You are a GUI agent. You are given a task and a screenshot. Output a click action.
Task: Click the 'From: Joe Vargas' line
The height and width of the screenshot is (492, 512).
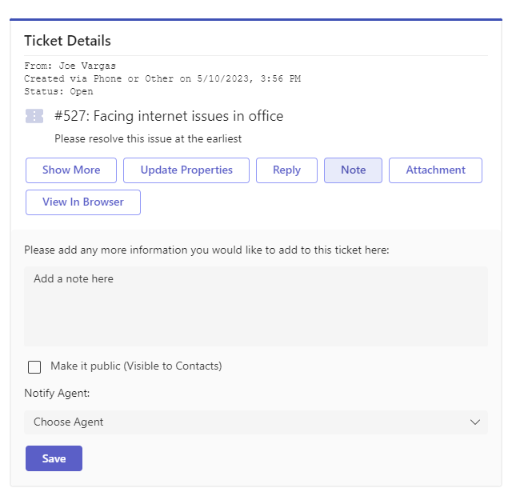click(70, 66)
